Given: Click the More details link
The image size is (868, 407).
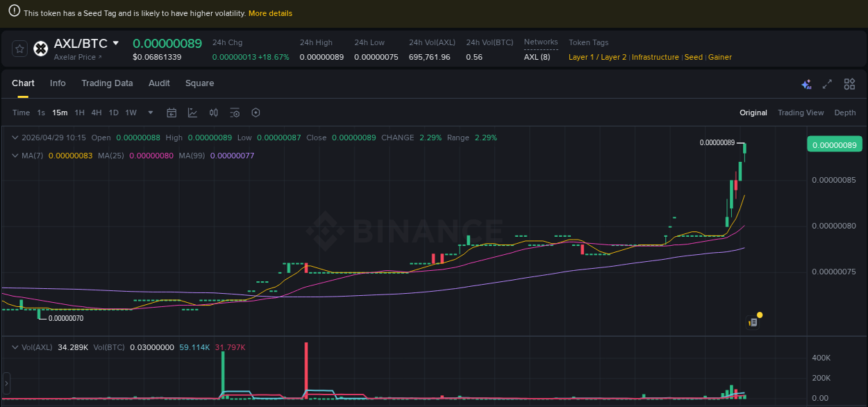Looking at the screenshot, I should (270, 13).
